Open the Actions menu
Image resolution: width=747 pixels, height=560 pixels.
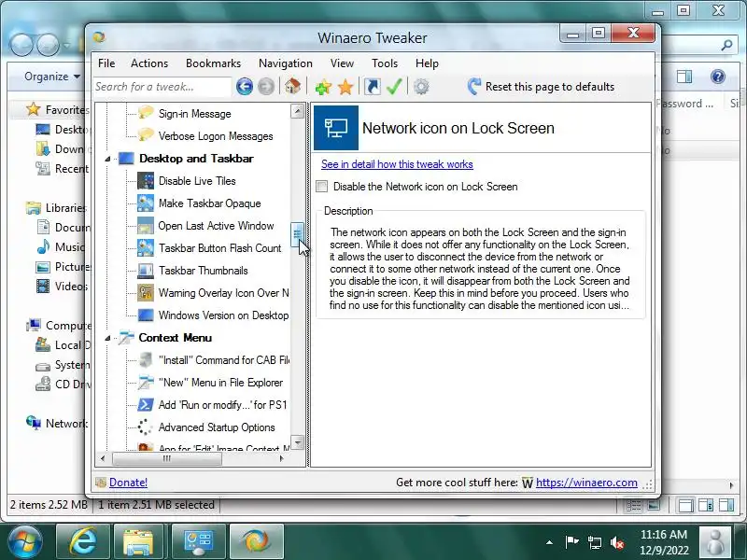tap(149, 63)
